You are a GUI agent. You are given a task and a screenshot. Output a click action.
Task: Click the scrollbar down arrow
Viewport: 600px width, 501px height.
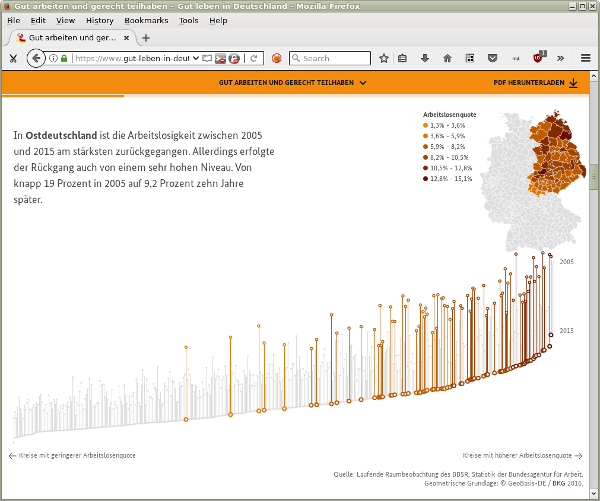click(x=593, y=493)
